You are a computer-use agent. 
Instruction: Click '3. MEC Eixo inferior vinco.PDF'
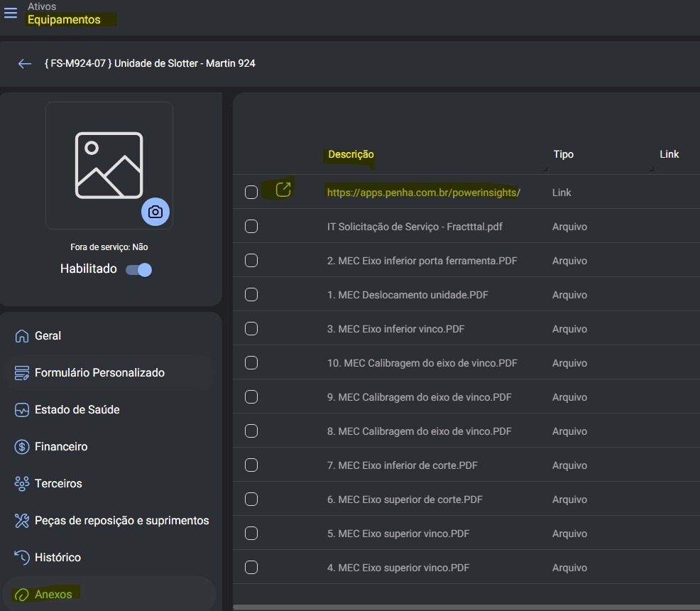395,329
